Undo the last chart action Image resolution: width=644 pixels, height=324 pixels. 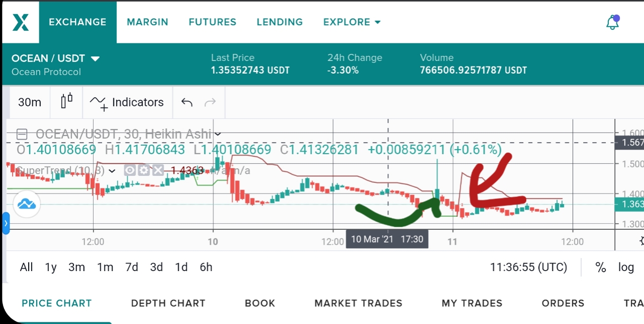click(187, 102)
